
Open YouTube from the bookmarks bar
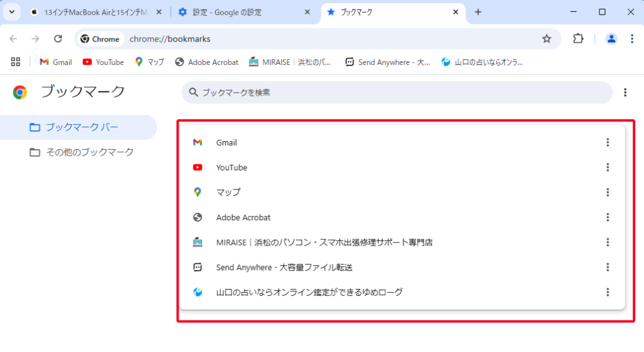point(103,62)
